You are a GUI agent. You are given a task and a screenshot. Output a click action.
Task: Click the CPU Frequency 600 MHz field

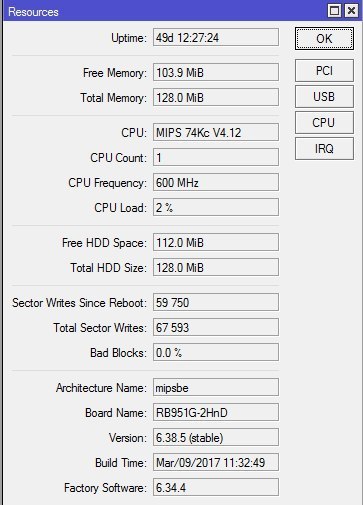(x=216, y=182)
